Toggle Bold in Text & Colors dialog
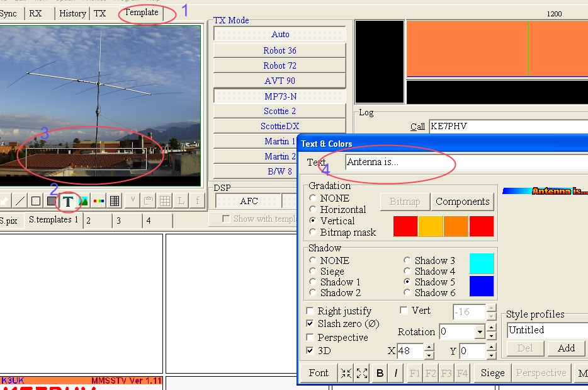This screenshot has height=390, width=588. 380,373
